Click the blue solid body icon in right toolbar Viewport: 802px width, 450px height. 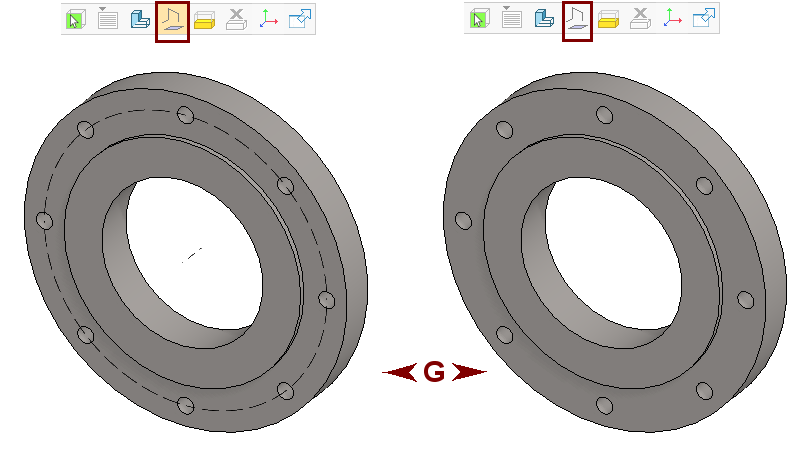(544, 19)
